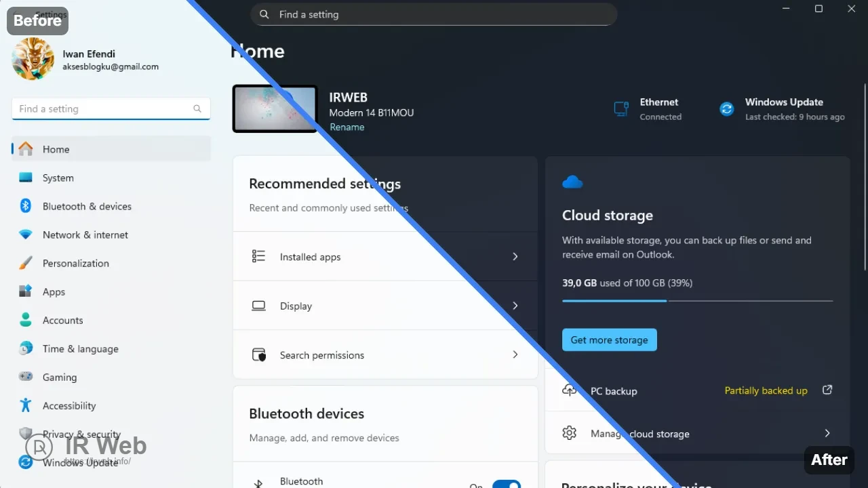Click the PC backup cloud icon

(x=570, y=390)
